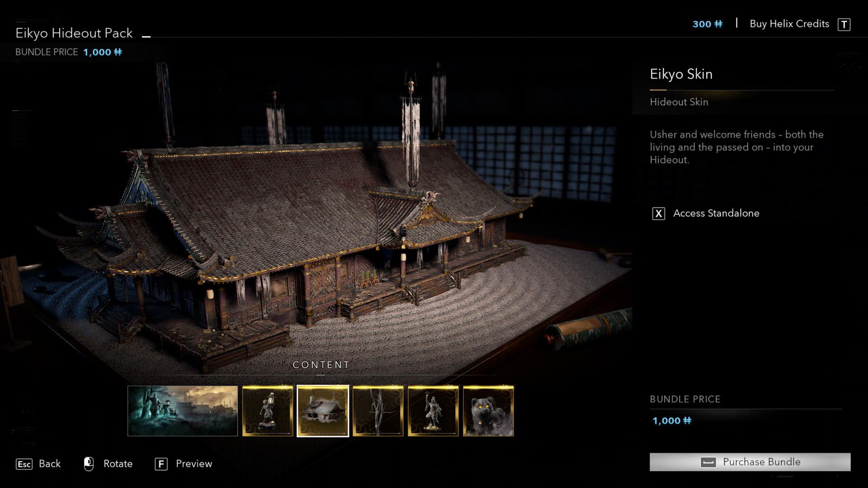Click the spacebar icon on Purchase Bundle

(x=708, y=462)
